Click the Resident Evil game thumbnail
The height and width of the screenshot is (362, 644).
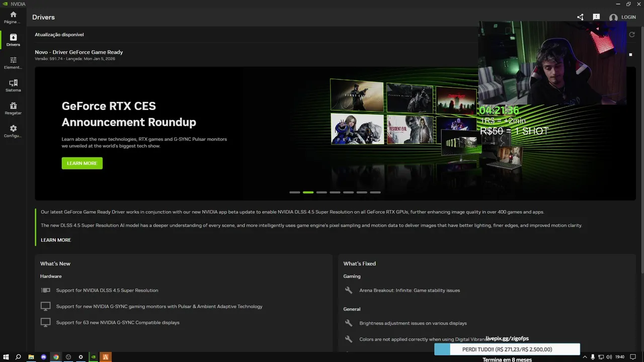tap(410, 129)
